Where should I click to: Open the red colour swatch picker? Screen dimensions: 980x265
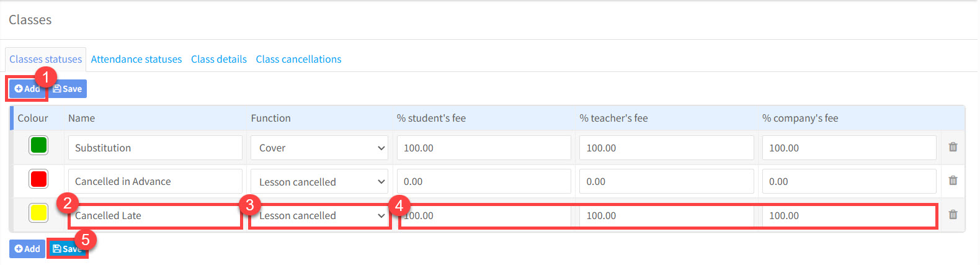click(x=38, y=179)
